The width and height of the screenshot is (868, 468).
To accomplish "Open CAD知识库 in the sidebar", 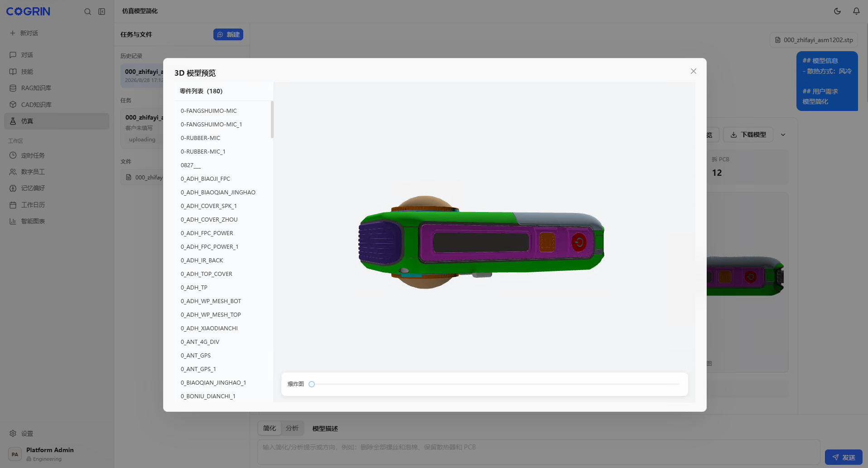I will (x=57, y=105).
